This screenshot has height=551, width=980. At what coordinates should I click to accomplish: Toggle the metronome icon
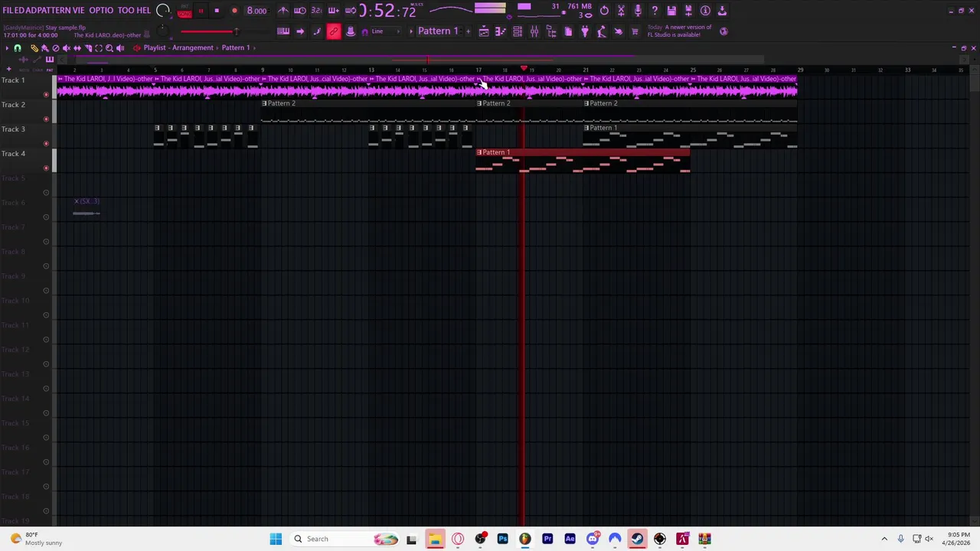point(283,11)
